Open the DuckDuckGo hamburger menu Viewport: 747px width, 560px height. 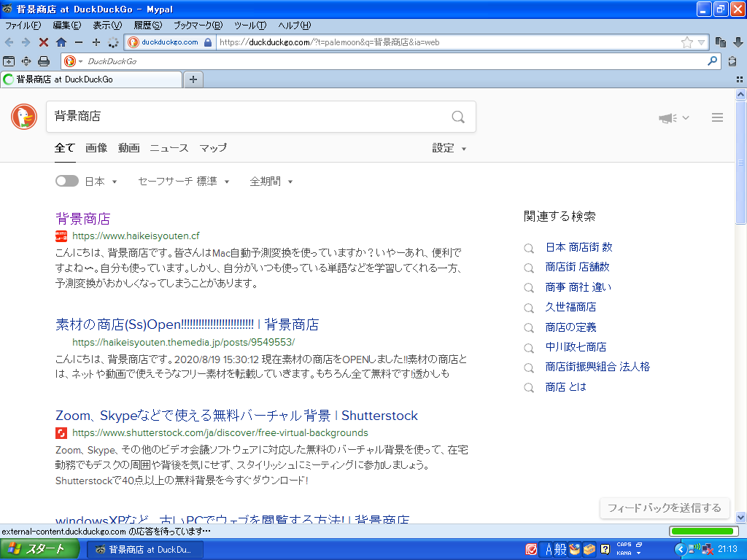click(x=718, y=117)
